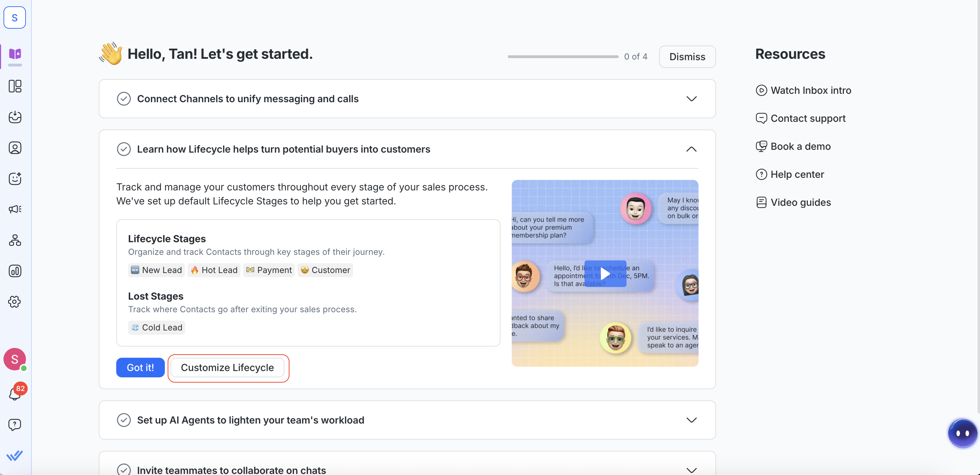
Task: Toggle the Lifecycle step completion checkmark
Action: [x=124, y=149]
